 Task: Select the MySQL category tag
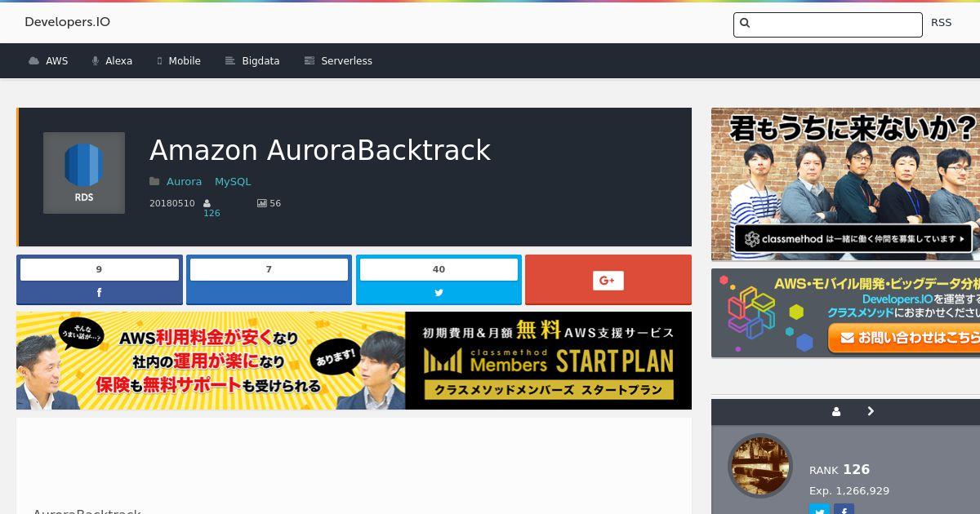coord(233,181)
